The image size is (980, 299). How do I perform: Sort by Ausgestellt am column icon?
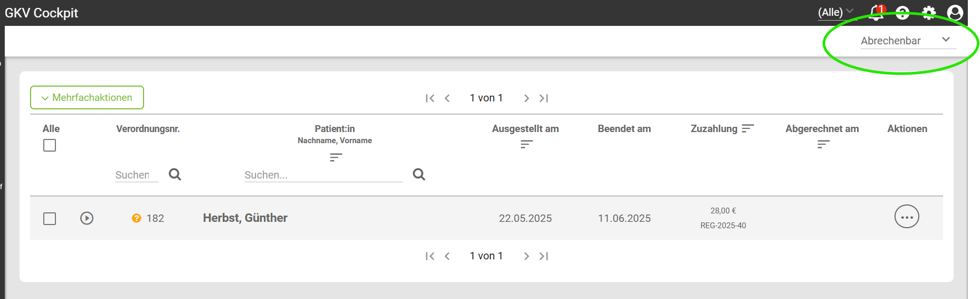[x=527, y=144]
